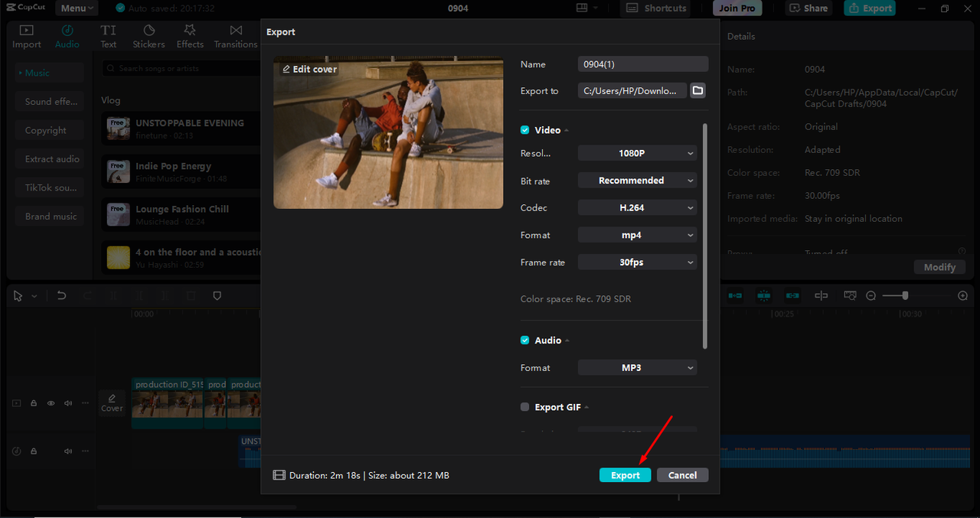Uncheck the Video export checkbox
The width and height of the screenshot is (980, 518).
[525, 130]
